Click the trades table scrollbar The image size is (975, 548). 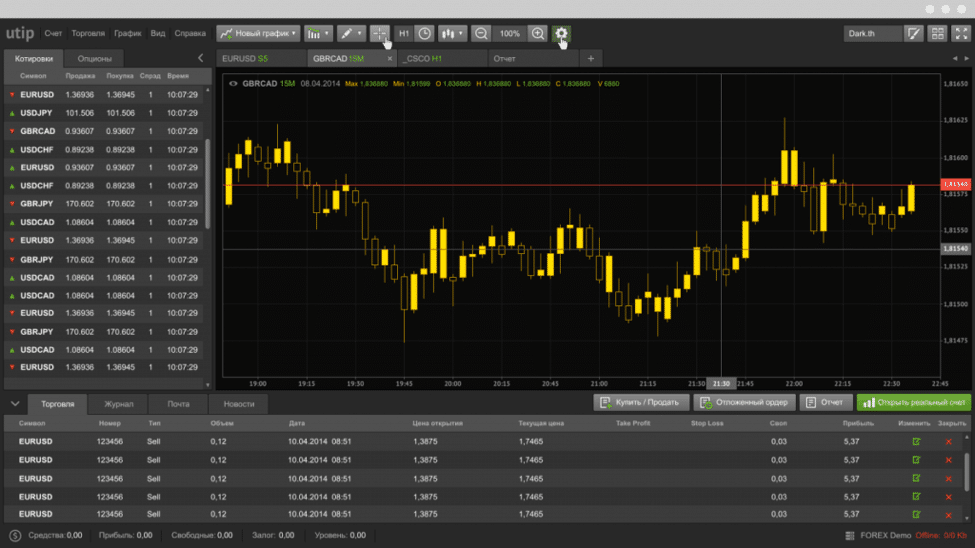[x=966, y=473]
